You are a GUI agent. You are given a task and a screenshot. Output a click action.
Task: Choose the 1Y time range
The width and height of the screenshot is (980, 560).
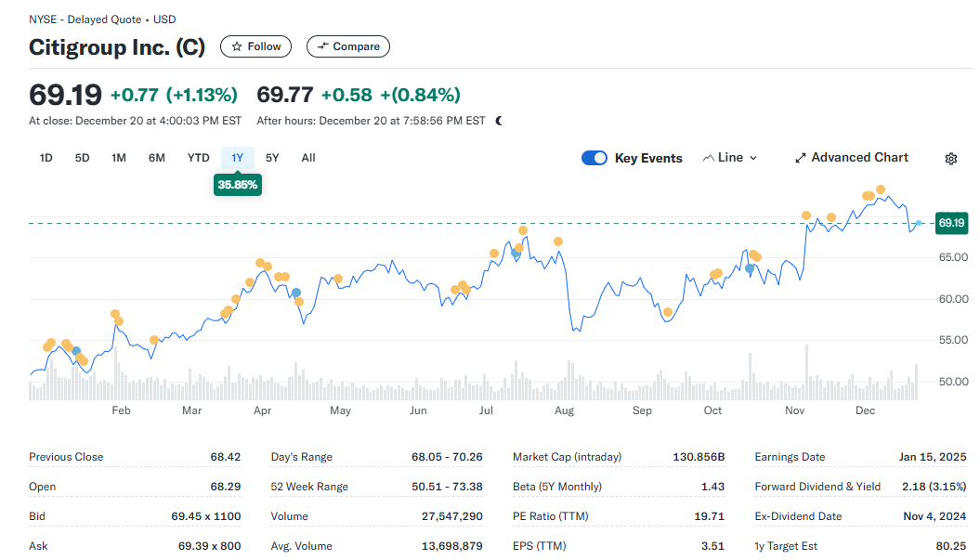point(238,158)
